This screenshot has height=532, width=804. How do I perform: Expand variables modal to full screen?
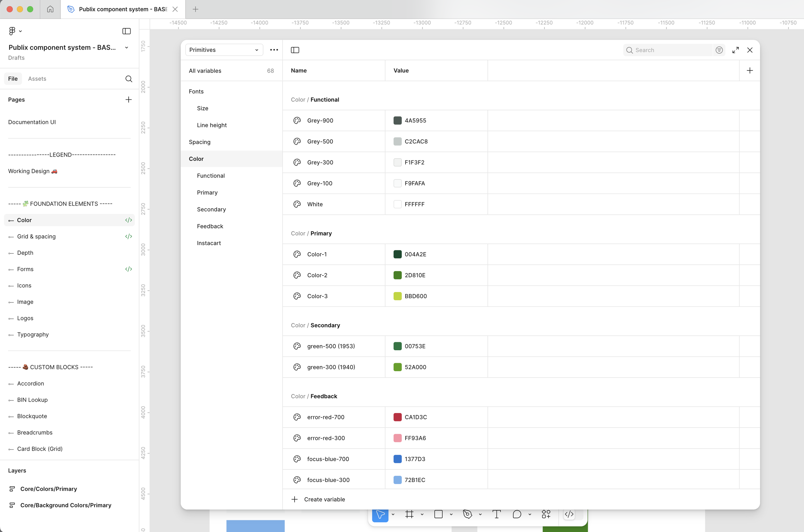pyautogui.click(x=735, y=50)
